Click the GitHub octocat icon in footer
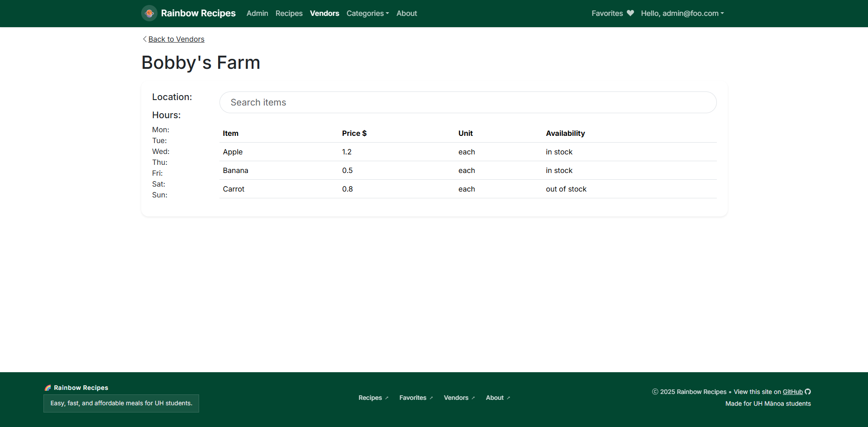The width and height of the screenshot is (868, 427). 808,392
